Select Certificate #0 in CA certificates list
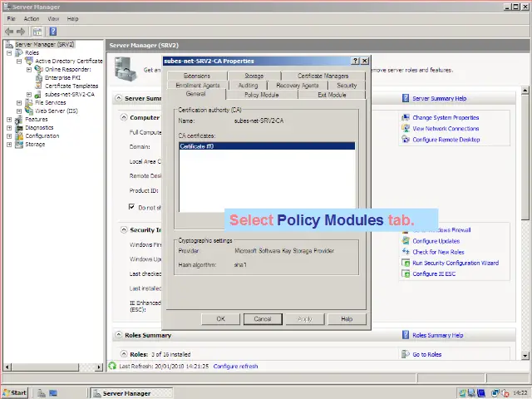The width and height of the screenshot is (532, 399). [267, 146]
